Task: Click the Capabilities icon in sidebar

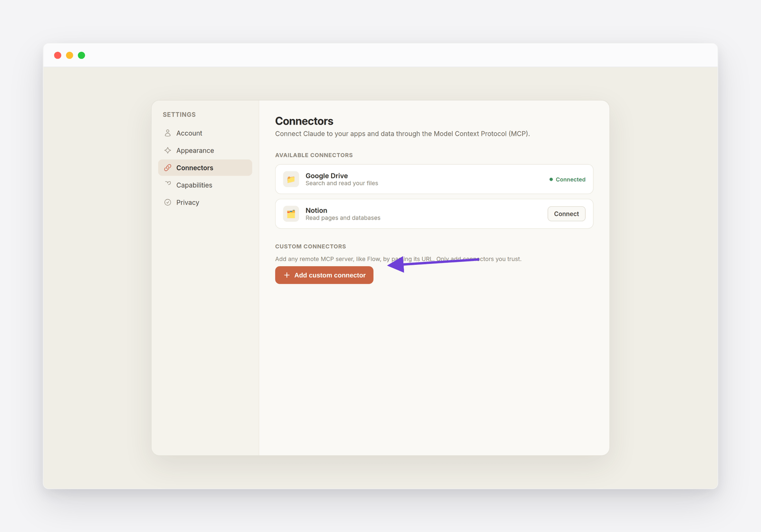Action: point(167,184)
